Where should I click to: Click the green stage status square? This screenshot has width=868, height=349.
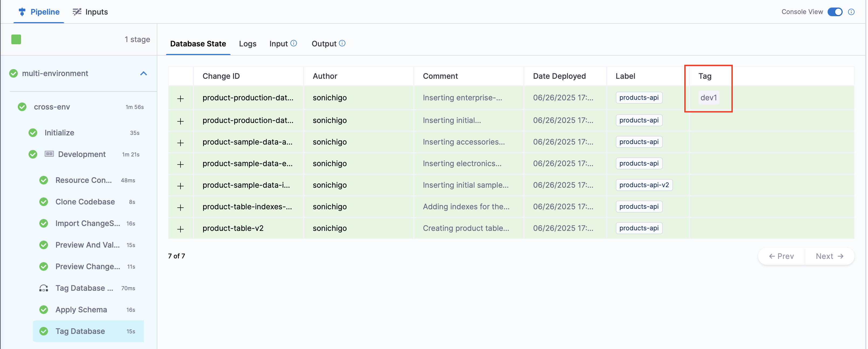(16, 39)
